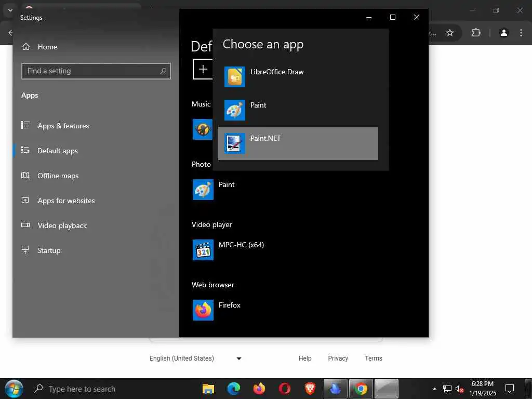Choose LibreOffice Draw from app list
The image size is (532, 399).
click(298, 77)
